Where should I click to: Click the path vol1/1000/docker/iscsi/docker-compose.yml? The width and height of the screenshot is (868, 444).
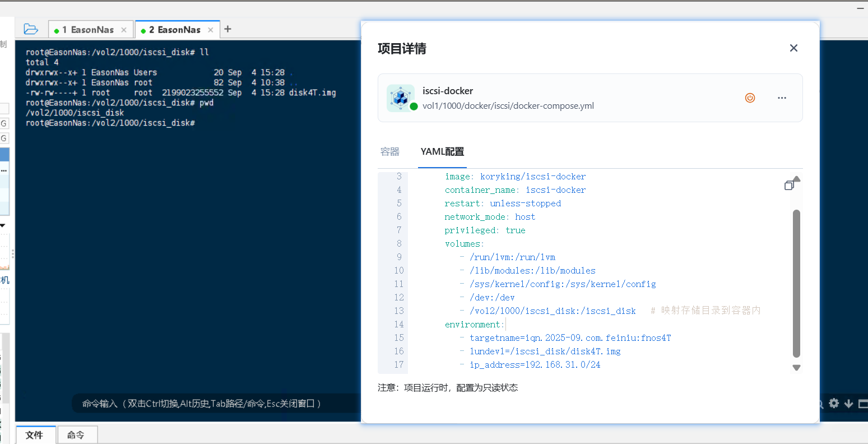point(508,106)
